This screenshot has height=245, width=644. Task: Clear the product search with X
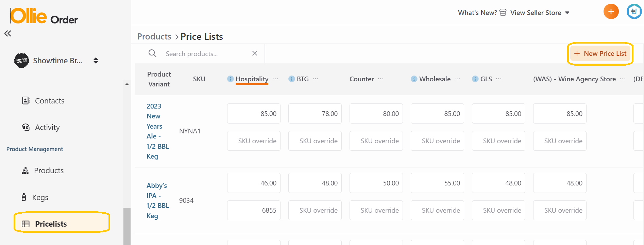point(255,53)
